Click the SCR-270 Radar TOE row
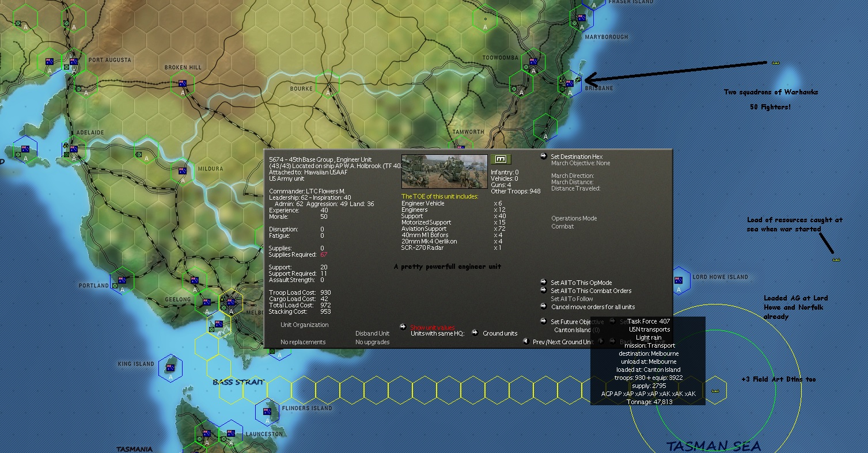 [452, 248]
